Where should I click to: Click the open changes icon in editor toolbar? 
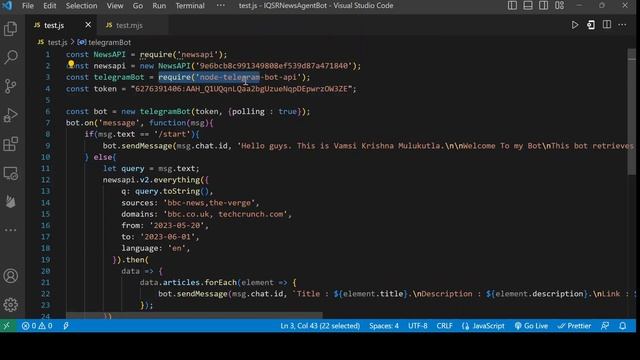click(591, 25)
